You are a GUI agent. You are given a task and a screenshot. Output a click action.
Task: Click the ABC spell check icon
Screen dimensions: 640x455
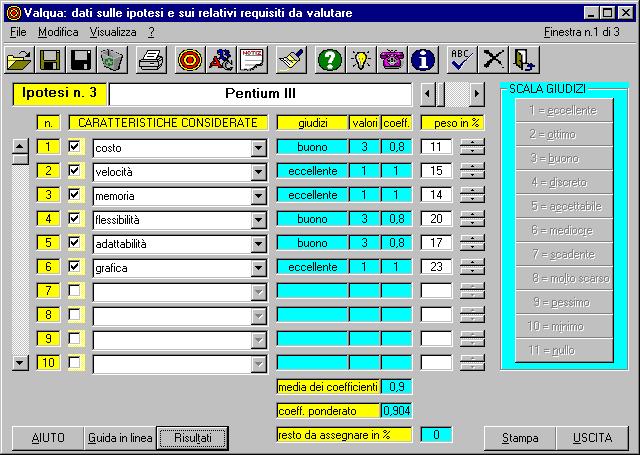tap(461, 59)
